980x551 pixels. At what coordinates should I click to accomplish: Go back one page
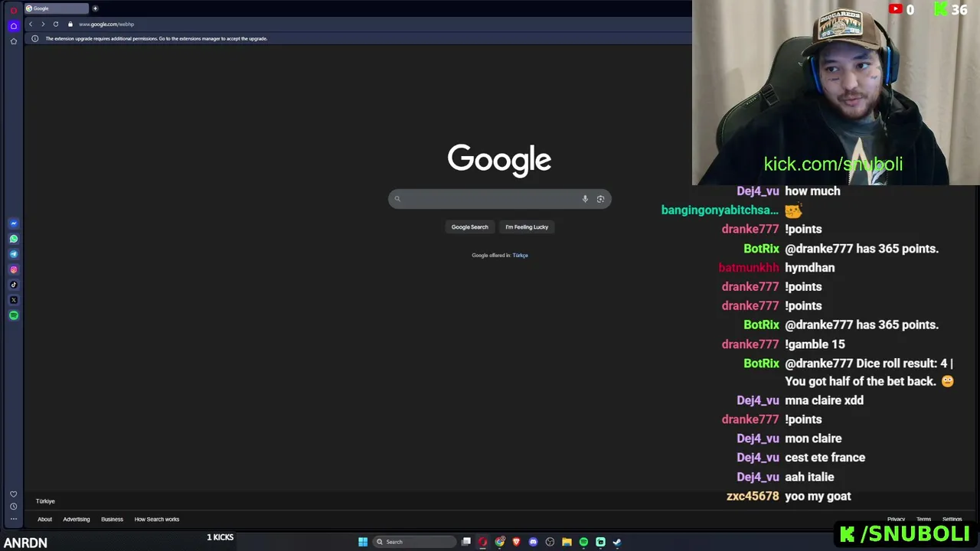pos(31,24)
